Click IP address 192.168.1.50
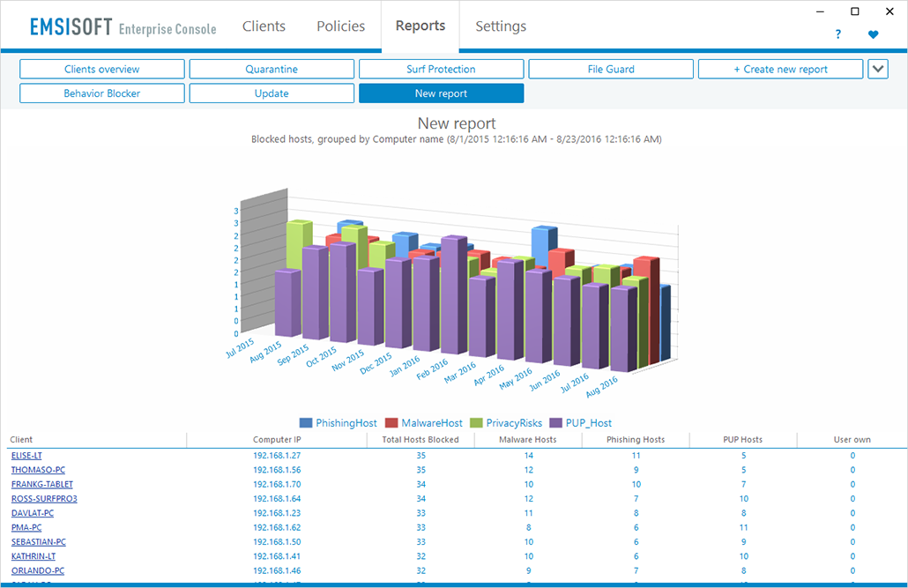The width and height of the screenshot is (908, 588). click(x=277, y=542)
